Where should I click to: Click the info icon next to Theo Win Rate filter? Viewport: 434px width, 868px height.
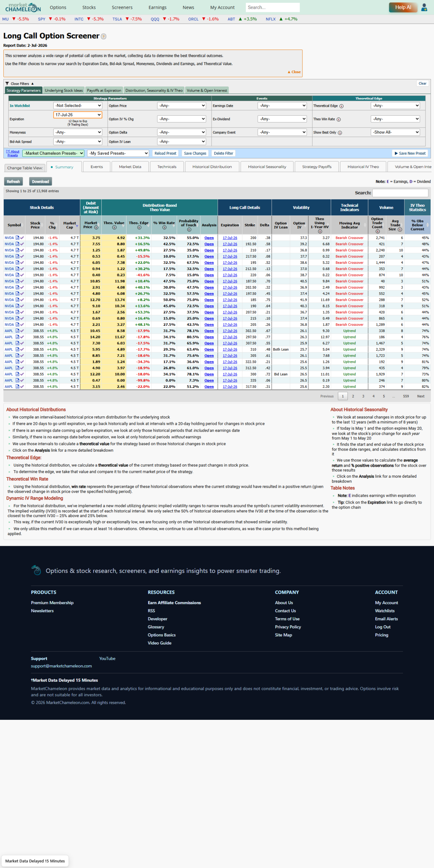pos(339,119)
